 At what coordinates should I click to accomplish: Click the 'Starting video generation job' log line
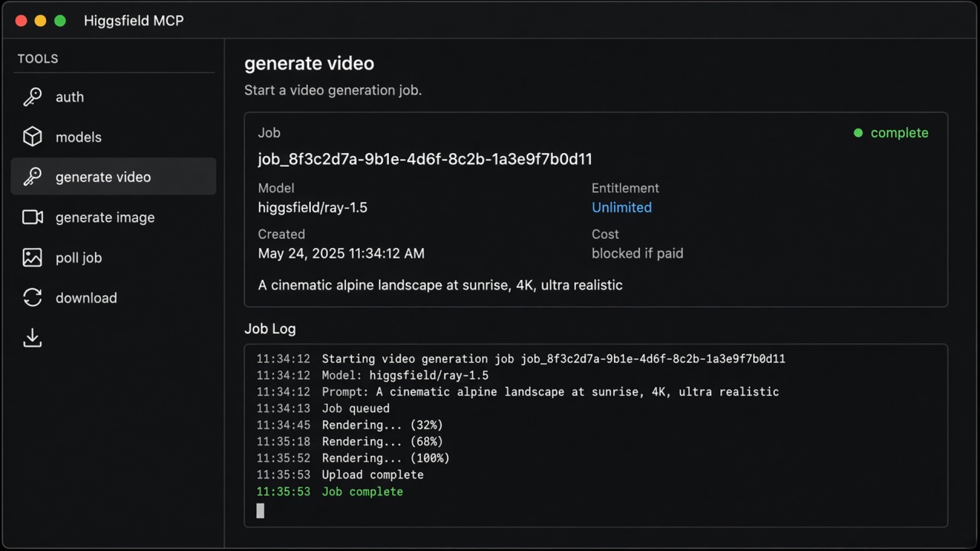coord(521,359)
